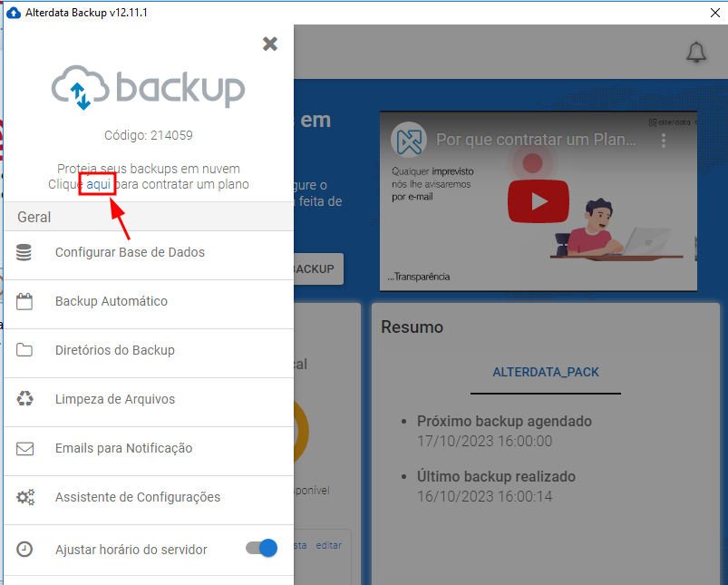This screenshot has height=585, width=728.
Task: Click 'Último backup realizado' entry
Action: [496, 476]
